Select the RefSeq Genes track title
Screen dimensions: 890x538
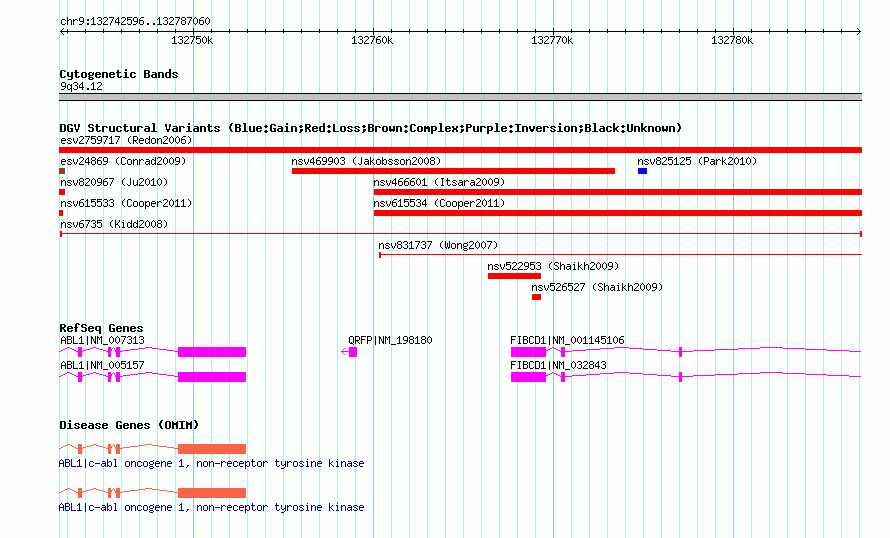click(101, 328)
